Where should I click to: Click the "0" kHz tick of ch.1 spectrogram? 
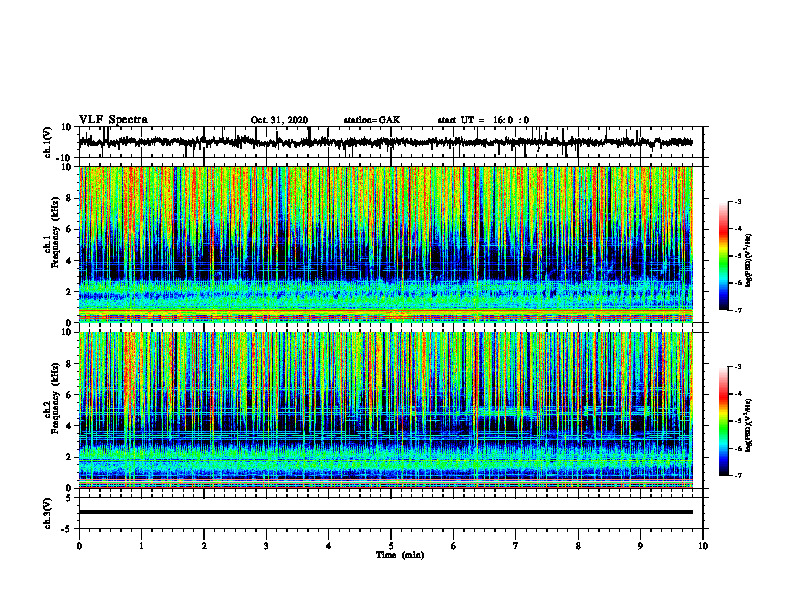point(69,323)
